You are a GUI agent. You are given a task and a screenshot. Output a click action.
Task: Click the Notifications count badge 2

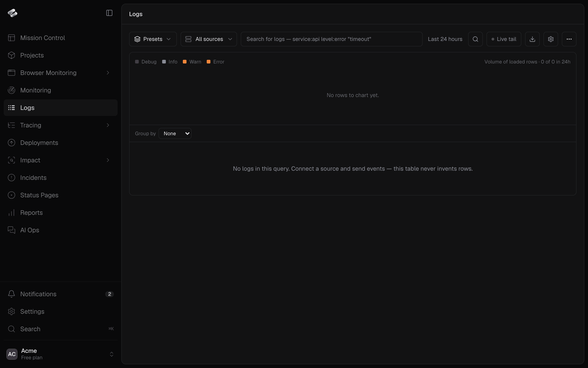coord(110,294)
